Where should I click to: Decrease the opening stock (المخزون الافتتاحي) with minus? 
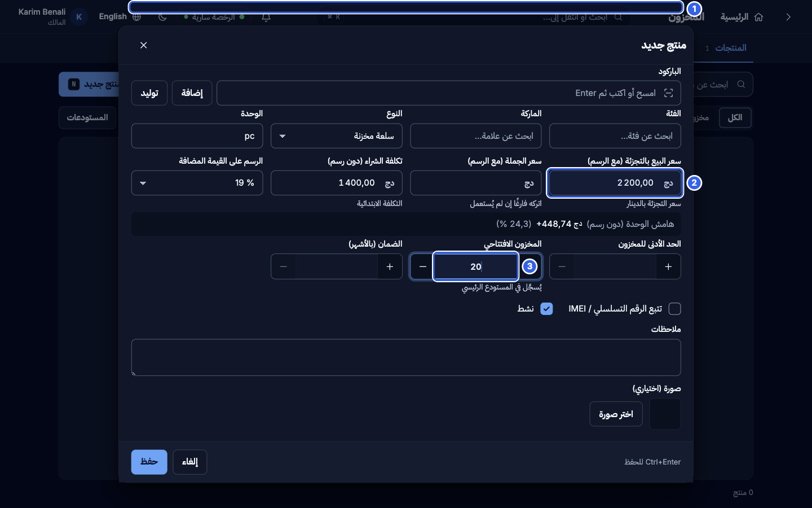[x=423, y=266]
